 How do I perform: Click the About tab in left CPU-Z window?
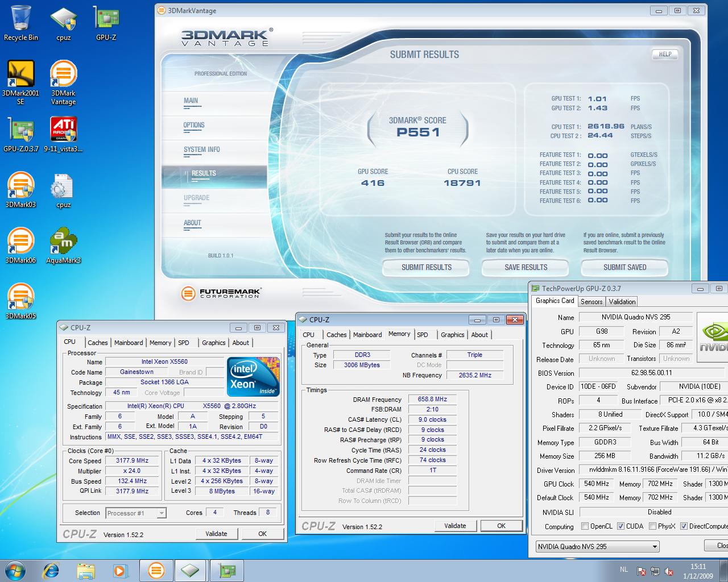tap(241, 343)
